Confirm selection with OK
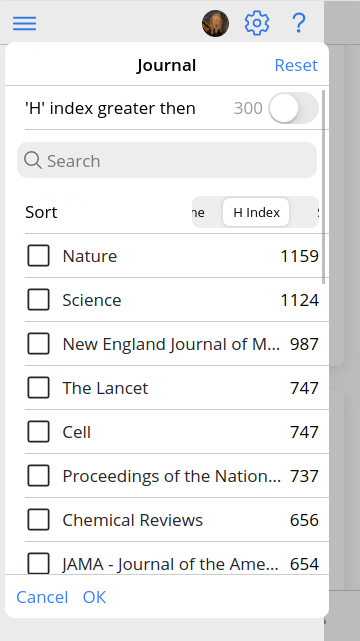This screenshot has height=641, width=360. (94, 597)
